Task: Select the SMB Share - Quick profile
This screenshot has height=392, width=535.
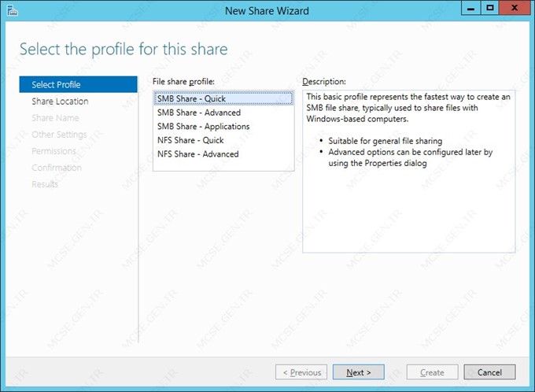Action: click(223, 98)
